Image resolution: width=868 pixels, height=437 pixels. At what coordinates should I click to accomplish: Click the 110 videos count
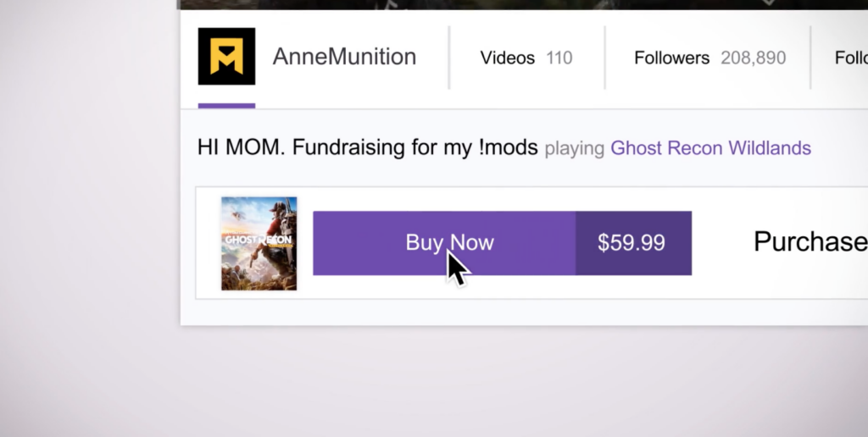(559, 58)
